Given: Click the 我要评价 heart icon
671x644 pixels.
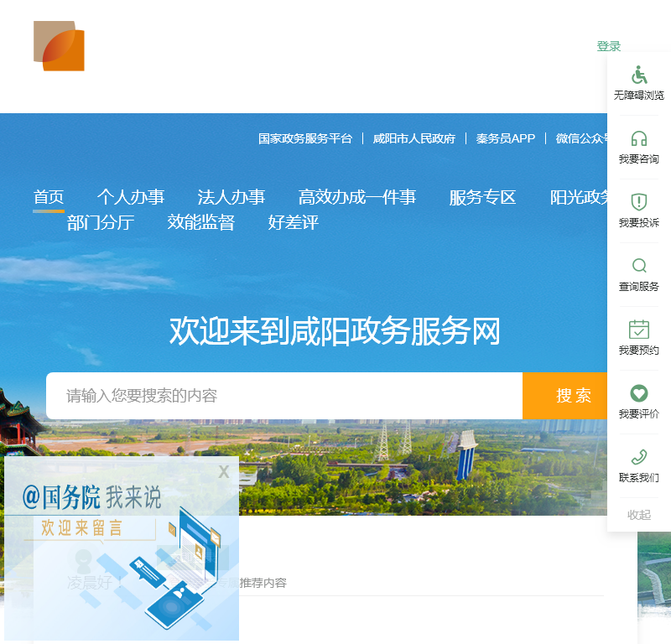Looking at the screenshot, I should [x=639, y=393].
